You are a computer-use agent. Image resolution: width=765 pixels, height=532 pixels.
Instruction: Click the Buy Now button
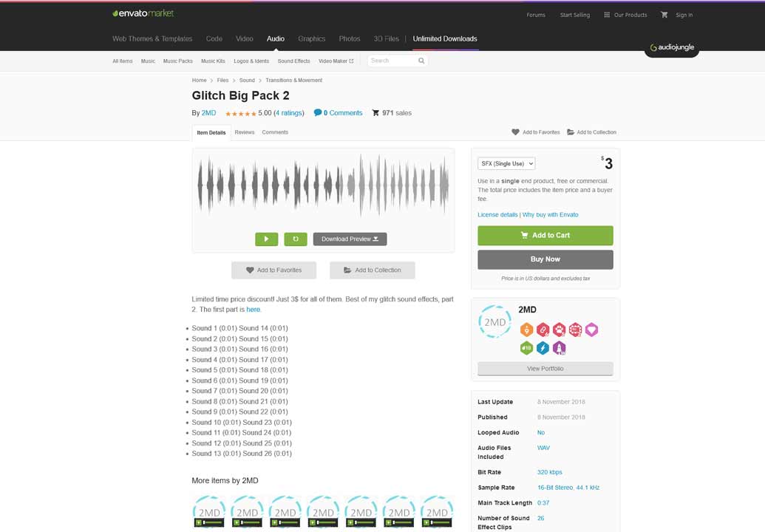(x=545, y=259)
